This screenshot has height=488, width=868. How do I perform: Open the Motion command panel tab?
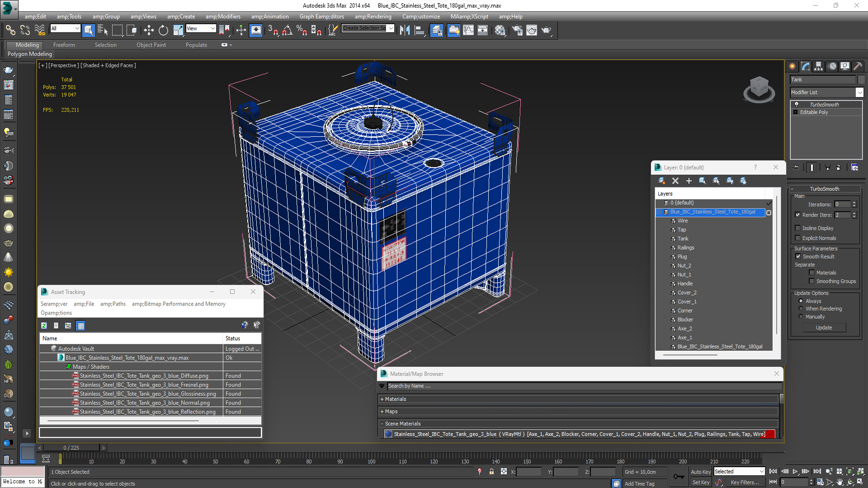pos(832,66)
